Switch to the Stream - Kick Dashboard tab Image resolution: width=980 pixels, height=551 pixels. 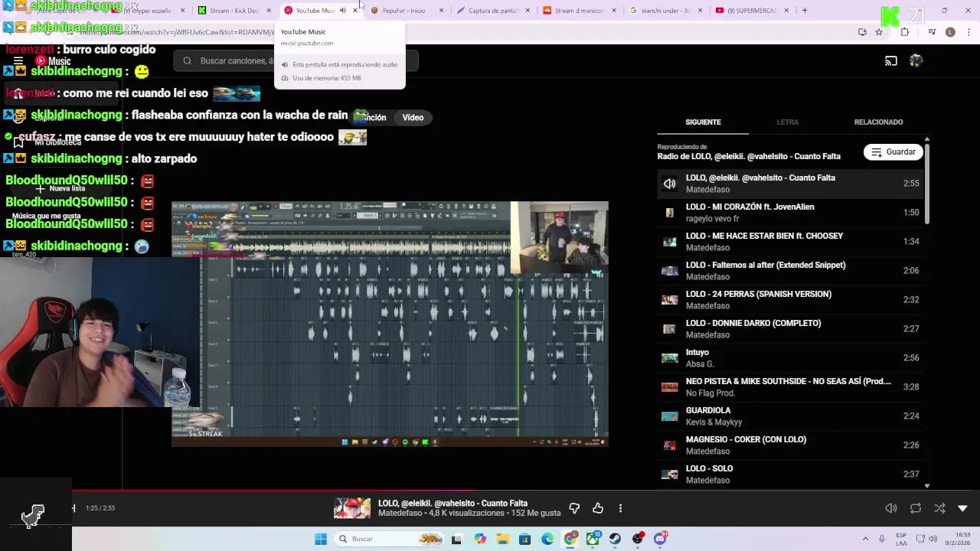point(234,11)
